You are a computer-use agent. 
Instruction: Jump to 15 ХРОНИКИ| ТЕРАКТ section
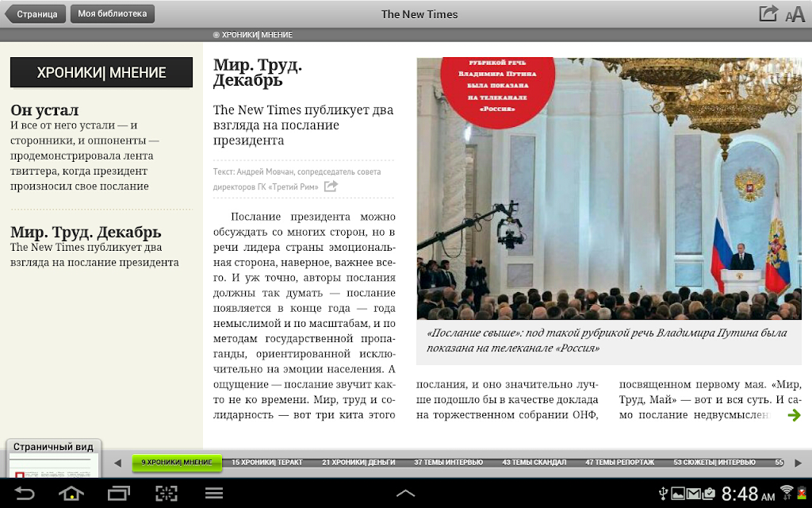tap(266, 463)
